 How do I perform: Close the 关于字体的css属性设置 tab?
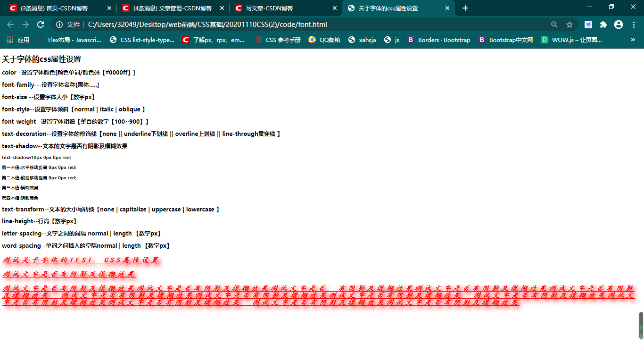click(x=447, y=8)
